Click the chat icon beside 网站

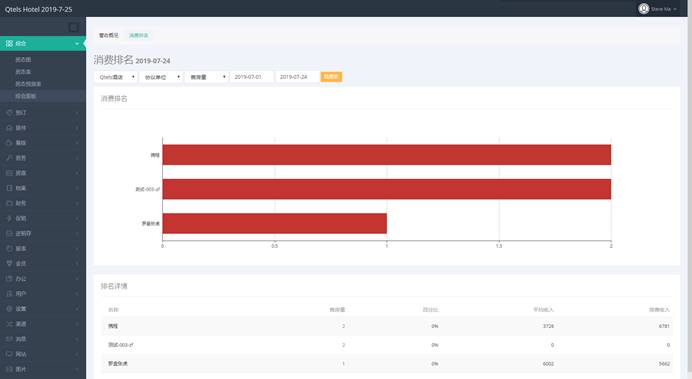click(x=9, y=354)
